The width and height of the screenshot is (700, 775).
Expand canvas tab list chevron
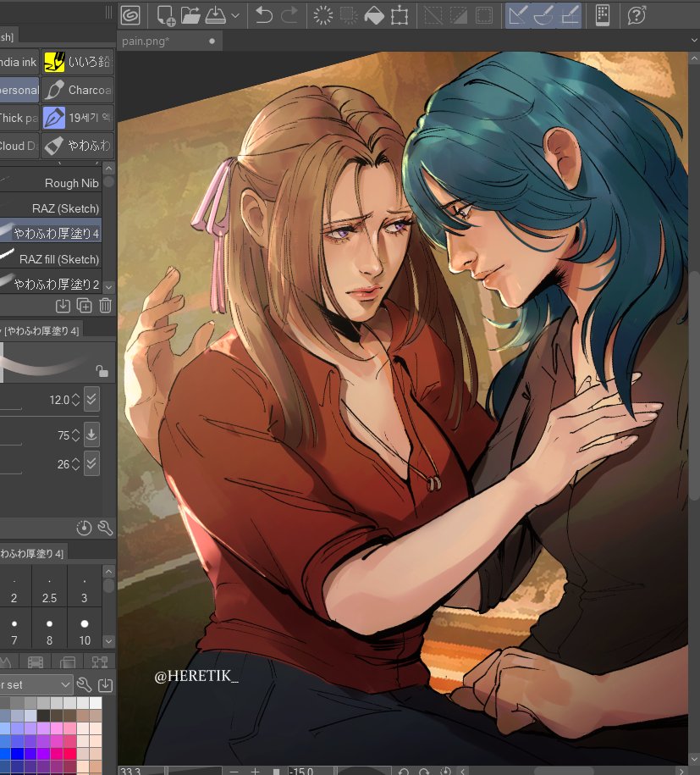[695, 41]
